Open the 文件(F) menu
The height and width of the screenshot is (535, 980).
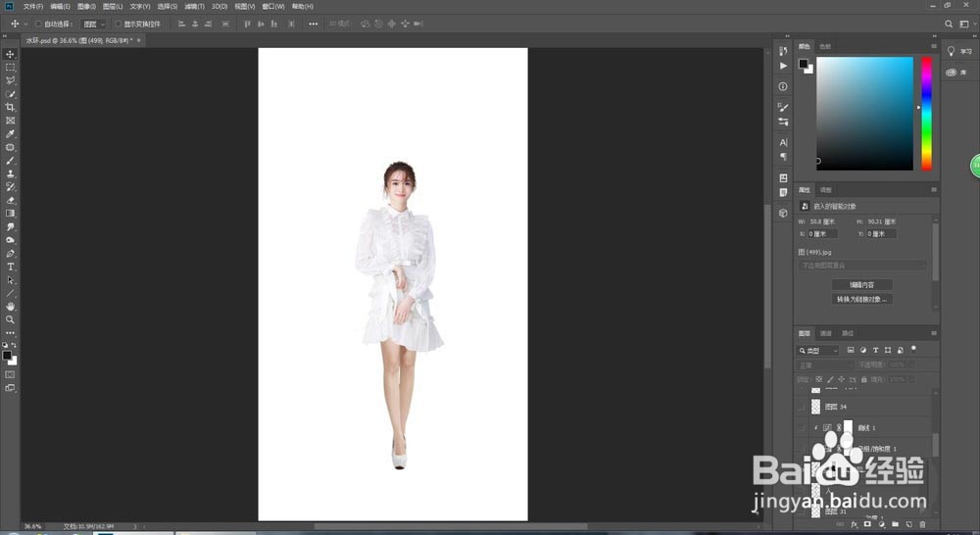point(33,6)
